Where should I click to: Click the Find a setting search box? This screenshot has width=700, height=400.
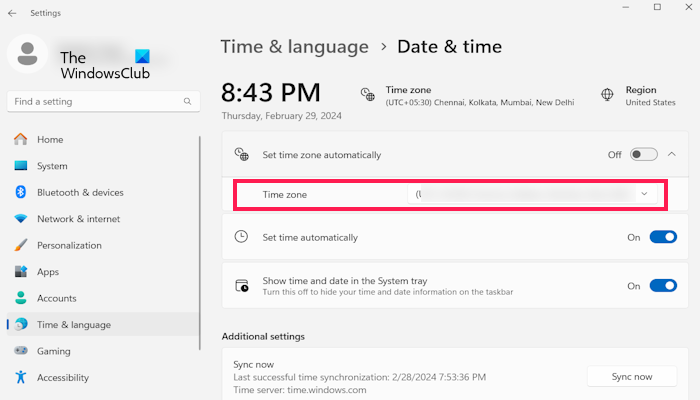(x=95, y=101)
